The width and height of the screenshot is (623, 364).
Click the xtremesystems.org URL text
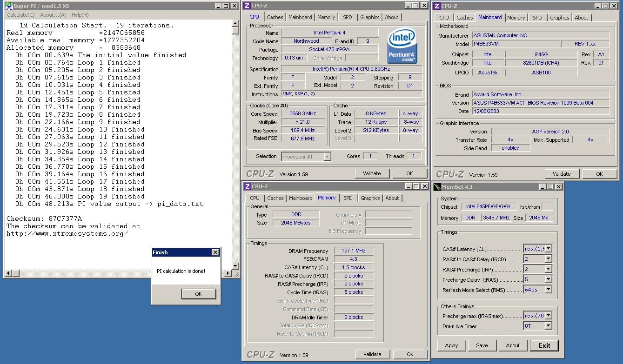click(x=67, y=233)
